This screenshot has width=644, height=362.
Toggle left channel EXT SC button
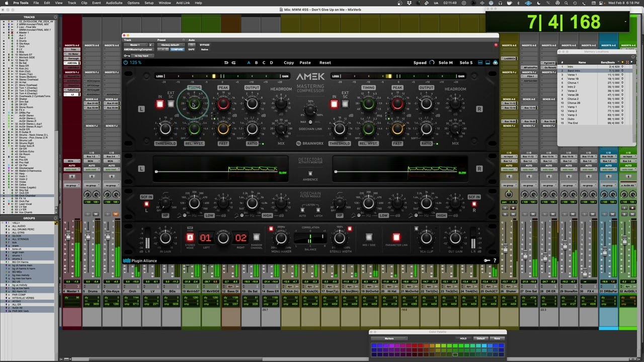point(171,104)
